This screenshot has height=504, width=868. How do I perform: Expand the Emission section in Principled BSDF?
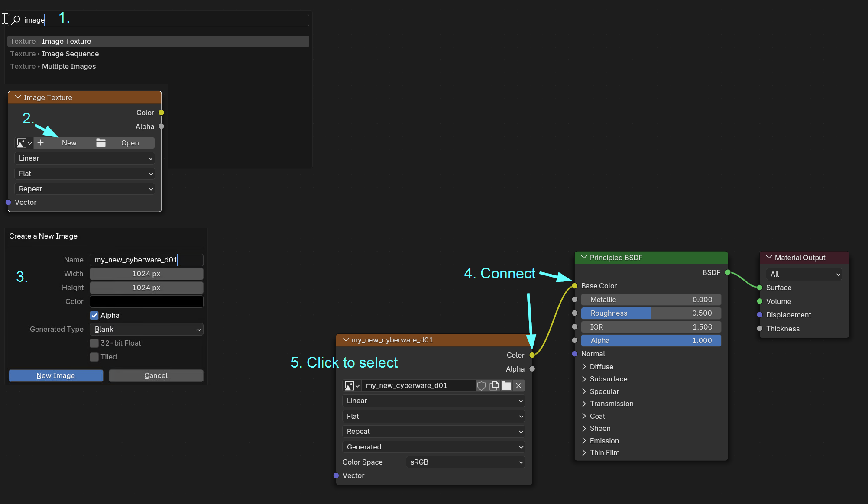584,441
